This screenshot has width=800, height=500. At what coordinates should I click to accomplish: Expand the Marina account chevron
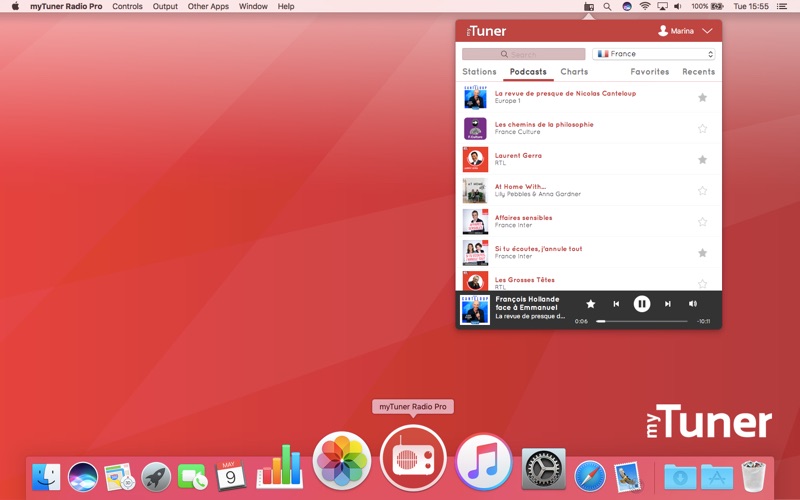tap(707, 31)
